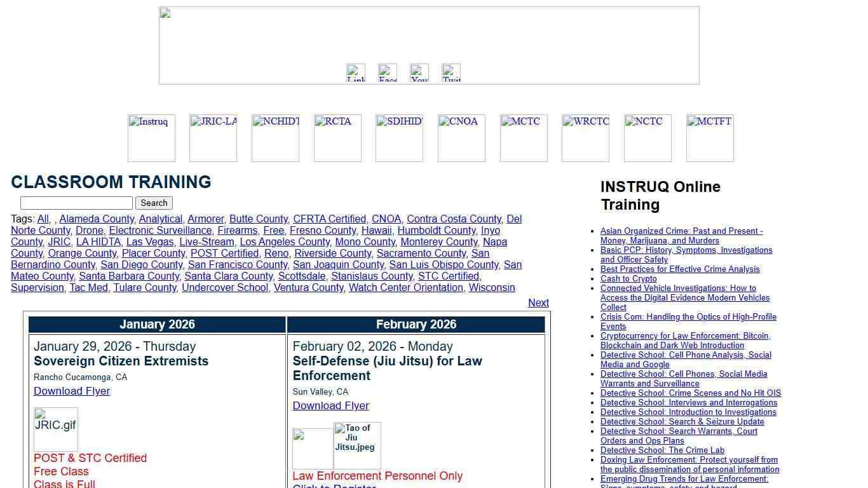Viewport: 868px width, 488px height.
Task: Filter classes by Los Angeles County tag
Action: tap(285, 242)
